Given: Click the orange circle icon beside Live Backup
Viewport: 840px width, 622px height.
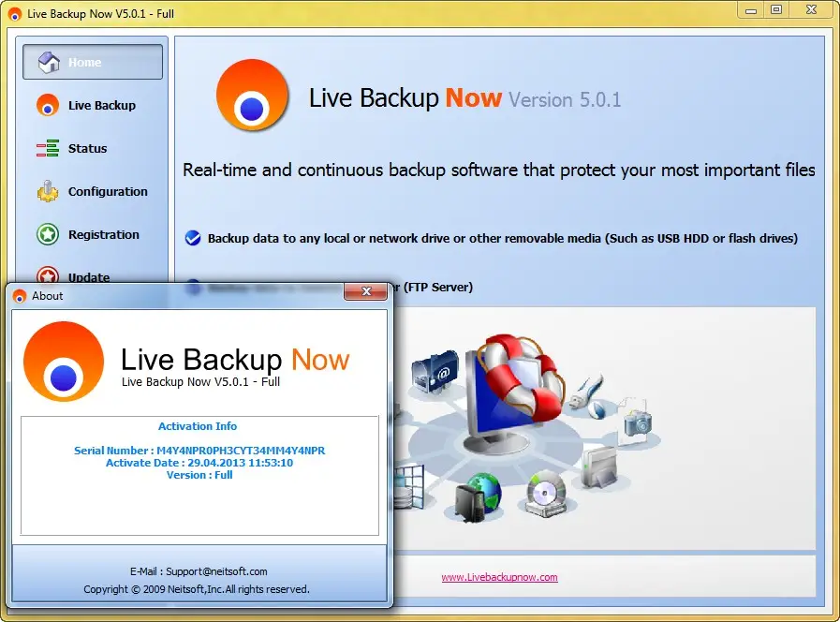Looking at the screenshot, I should 48,105.
